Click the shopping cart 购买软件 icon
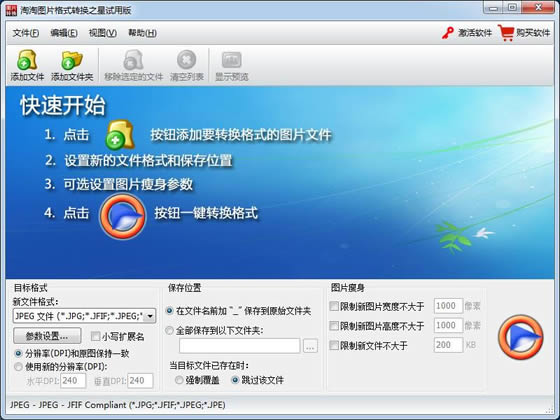This screenshot has width=560, height=420. tap(506, 33)
